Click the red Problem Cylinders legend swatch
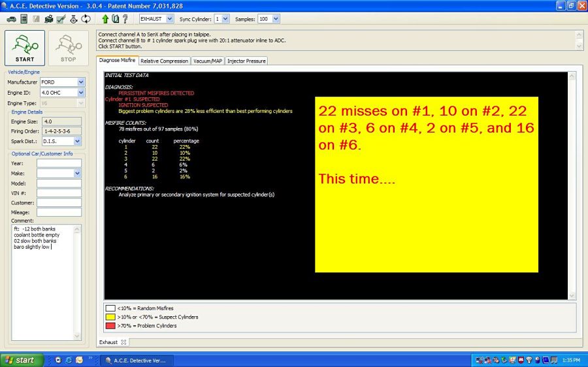The width and height of the screenshot is (588, 367). click(x=110, y=325)
